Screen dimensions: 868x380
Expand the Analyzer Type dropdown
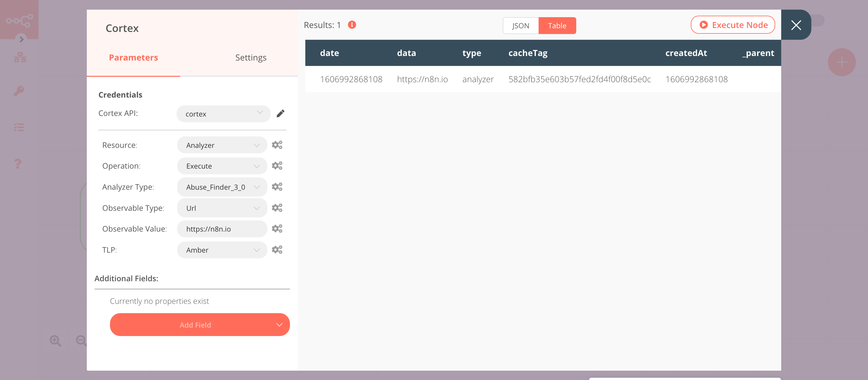(222, 186)
